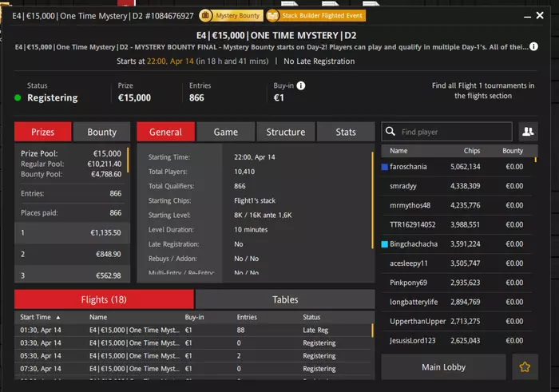559x392 pixels.
Task: Select the Flights (18) tab
Action: tap(104, 299)
